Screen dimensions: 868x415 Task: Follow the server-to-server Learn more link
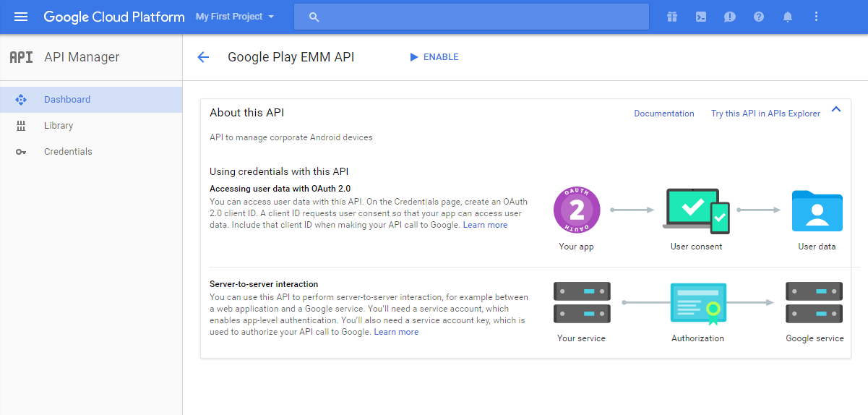[x=396, y=332]
